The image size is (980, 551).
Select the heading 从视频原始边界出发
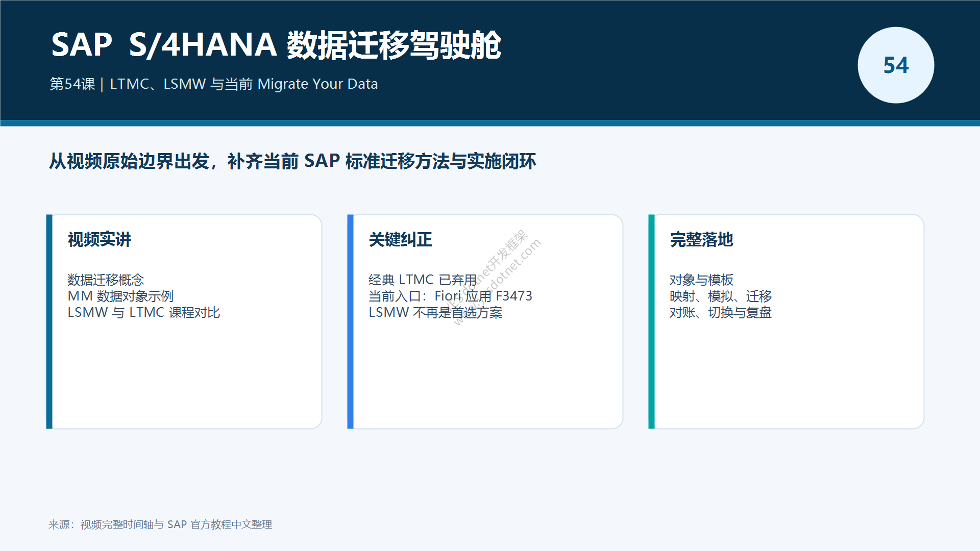pos(292,161)
